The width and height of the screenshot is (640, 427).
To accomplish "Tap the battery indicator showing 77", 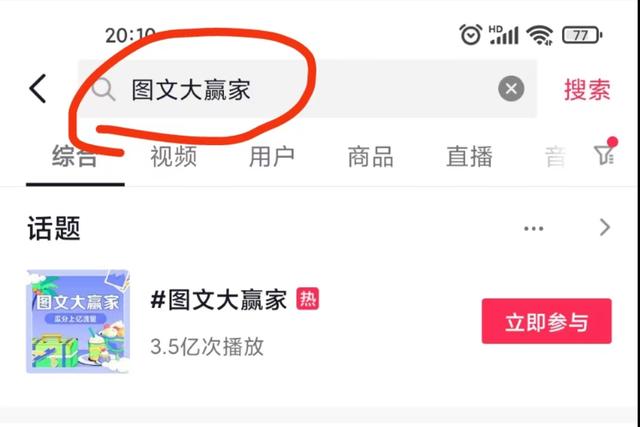I will coord(582,35).
